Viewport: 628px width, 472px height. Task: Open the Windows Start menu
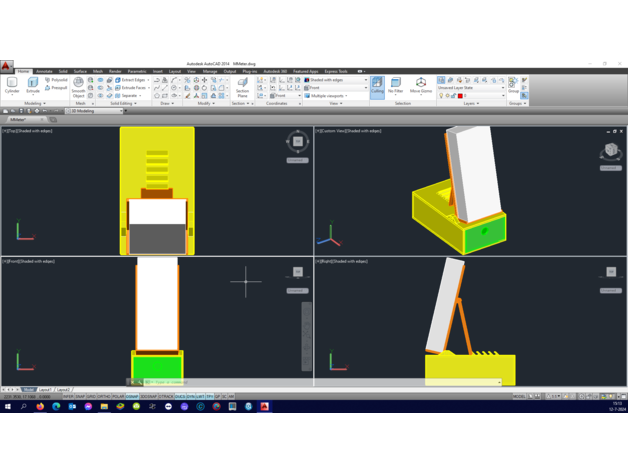(7, 407)
